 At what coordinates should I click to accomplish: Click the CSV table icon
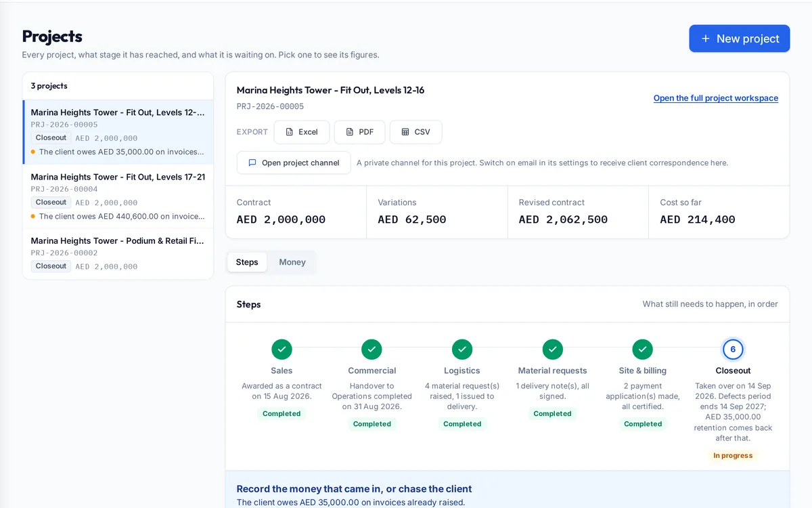tap(405, 132)
